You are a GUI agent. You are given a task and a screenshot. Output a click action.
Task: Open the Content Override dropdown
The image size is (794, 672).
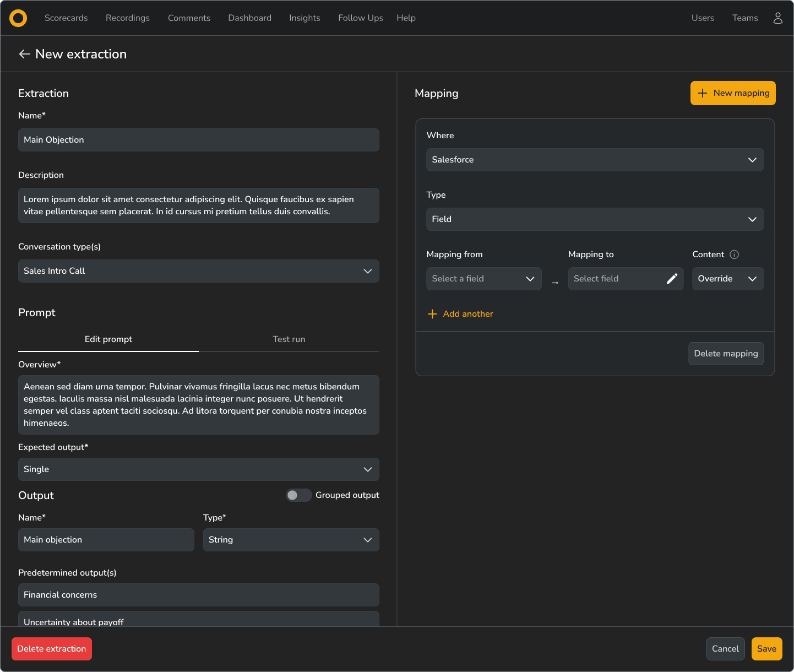click(728, 279)
